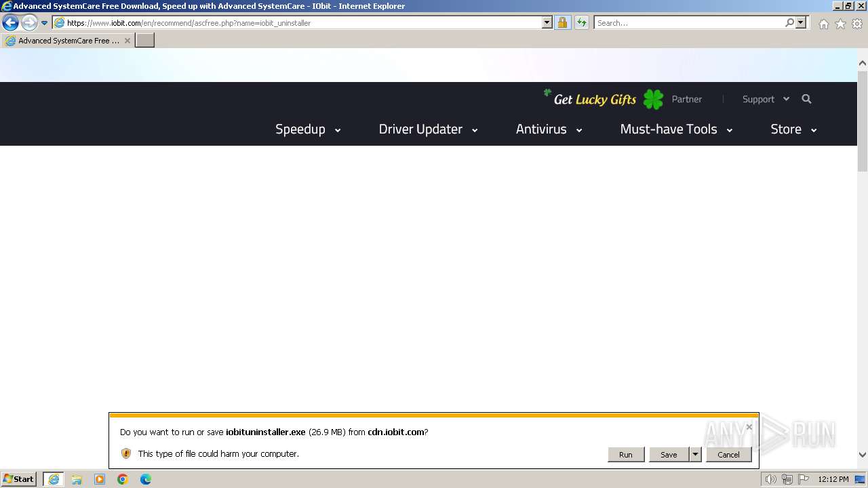
Task: Launch Edge from the taskbar
Action: tap(146, 479)
